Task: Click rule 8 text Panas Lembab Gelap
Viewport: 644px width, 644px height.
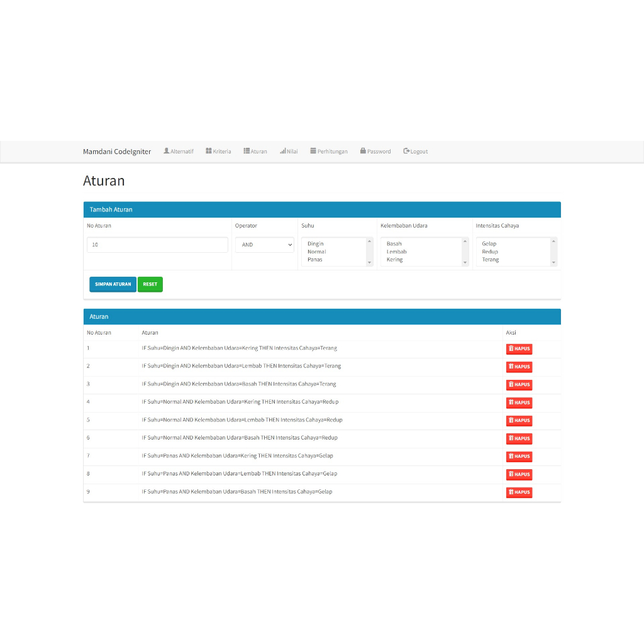Action: [240, 474]
